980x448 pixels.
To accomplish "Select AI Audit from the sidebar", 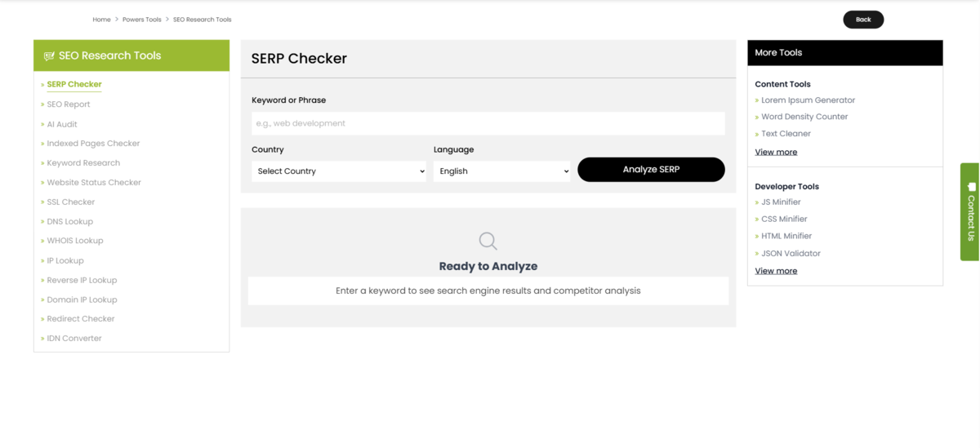I will coord(62,124).
